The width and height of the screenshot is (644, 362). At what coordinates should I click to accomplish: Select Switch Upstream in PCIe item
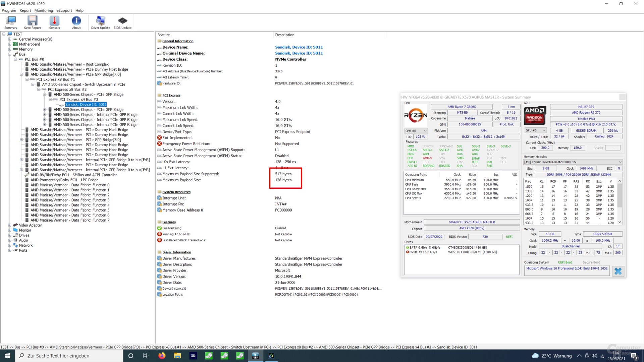point(84,84)
